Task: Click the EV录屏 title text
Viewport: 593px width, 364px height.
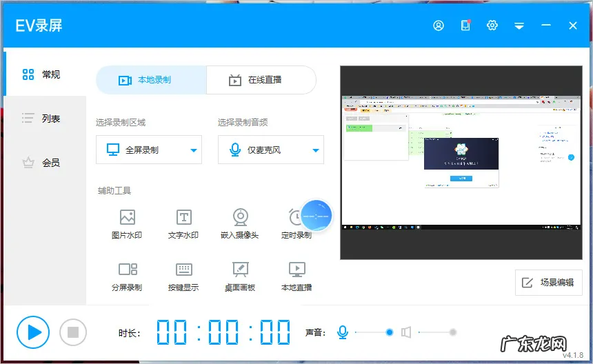Action: coord(39,26)
